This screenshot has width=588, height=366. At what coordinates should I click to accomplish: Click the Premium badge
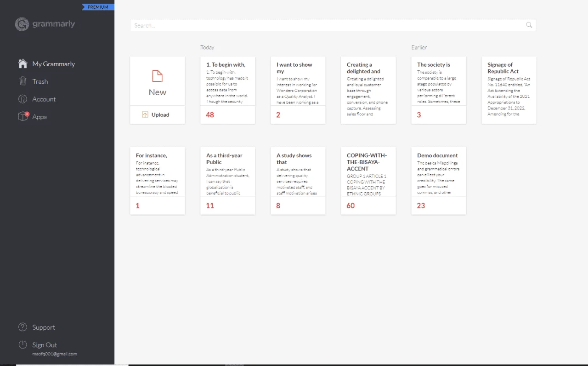tap(98, 7)
